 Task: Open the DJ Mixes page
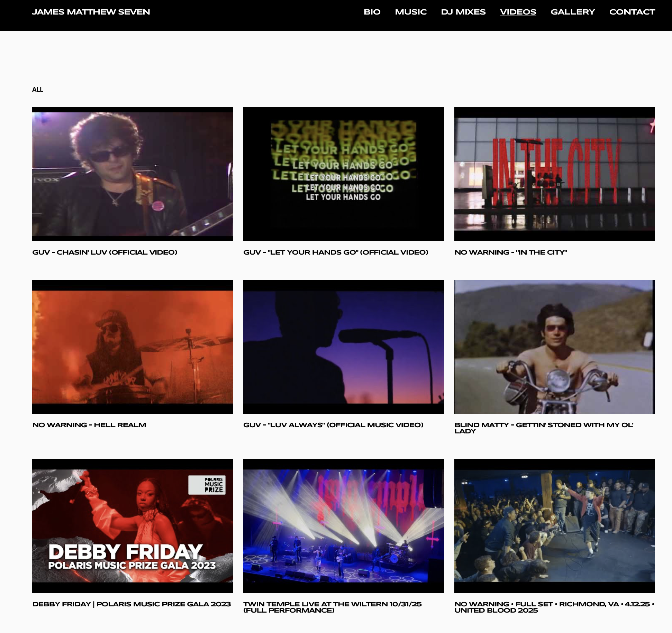tap(463, 12)
